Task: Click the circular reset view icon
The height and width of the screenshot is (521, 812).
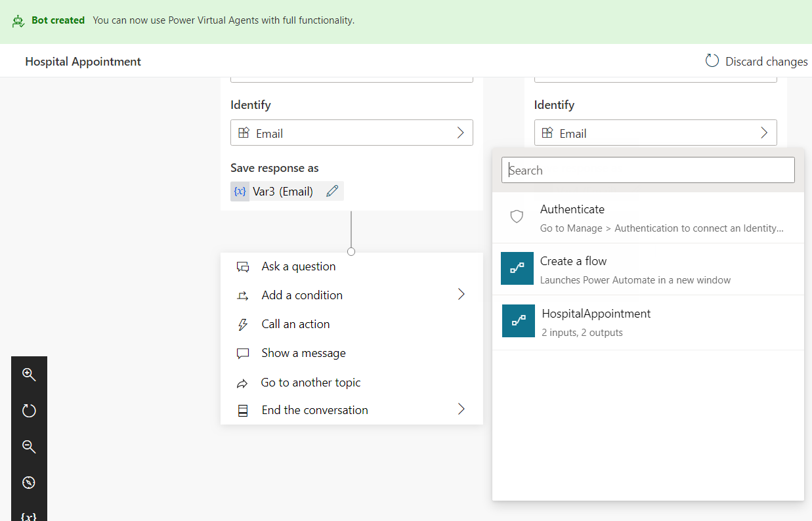Action: [x=28, y=411]
